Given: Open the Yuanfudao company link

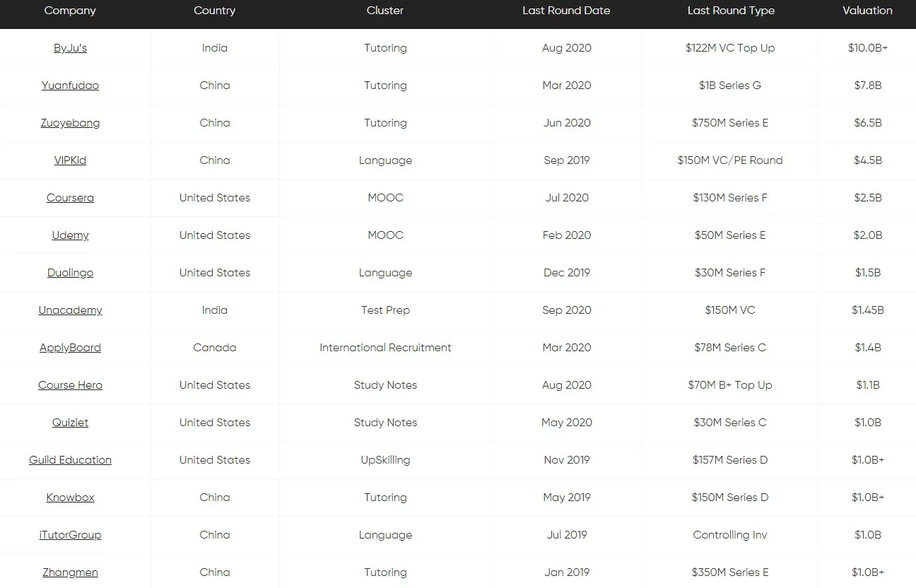Looking at the screenshot, I should (x=70, y=86).
